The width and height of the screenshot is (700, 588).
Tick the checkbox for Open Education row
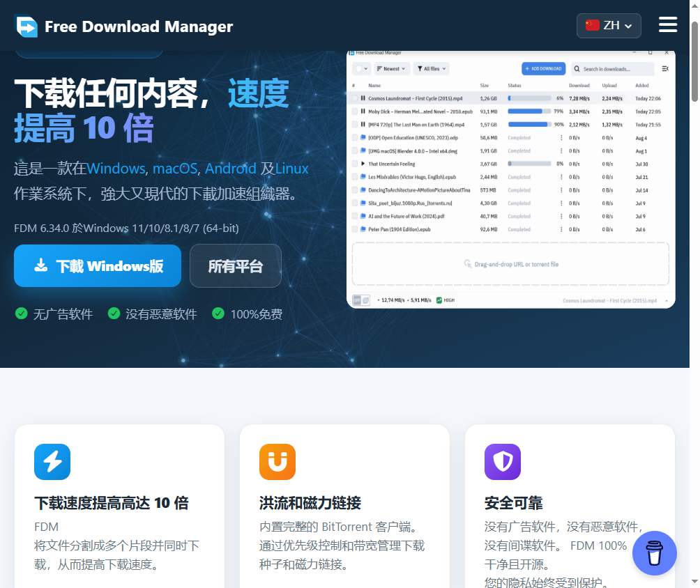tap(355, 137)
